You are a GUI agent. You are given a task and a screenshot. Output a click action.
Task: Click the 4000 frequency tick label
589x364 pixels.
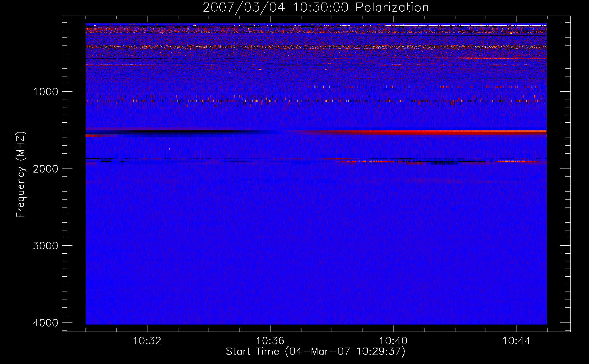click(46, 323)
